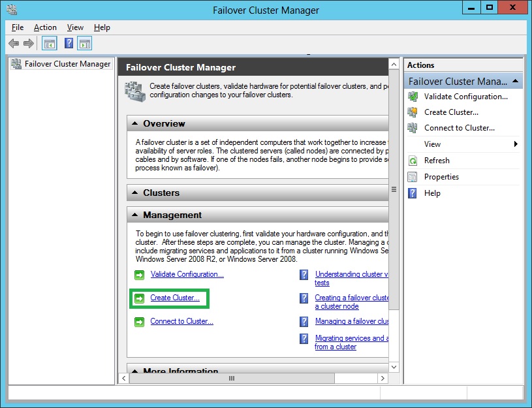The image size is (532, 408).
Task: Click green arrow icon beside Validate Configuration link
Action: point(139,275)
